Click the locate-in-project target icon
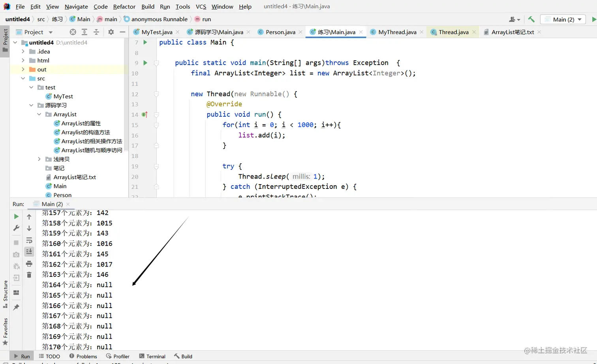The width and height of the screenshot is (597, 364). coord(73,32)
